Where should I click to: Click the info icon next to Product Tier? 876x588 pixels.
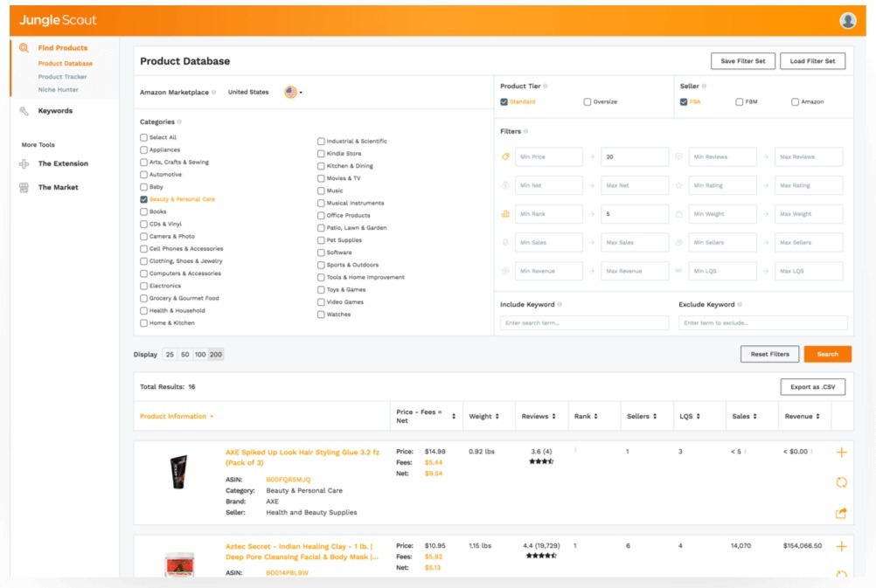(x=546, y=86)
